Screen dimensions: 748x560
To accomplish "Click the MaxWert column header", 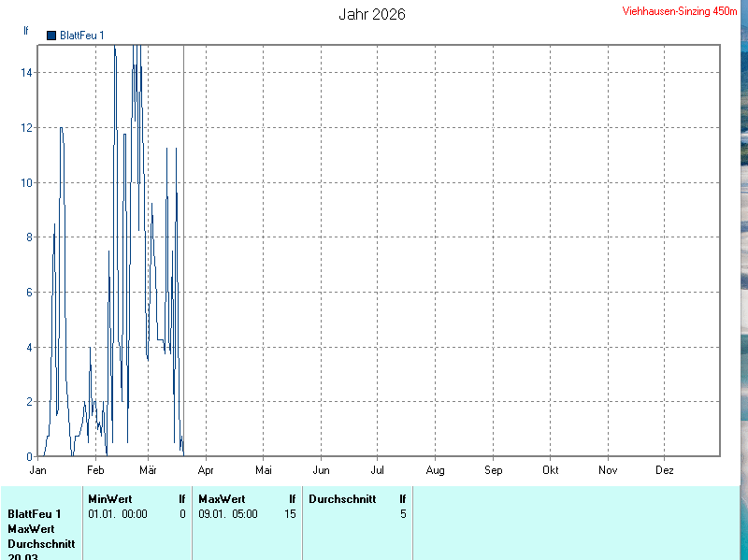I will point(221,499).
